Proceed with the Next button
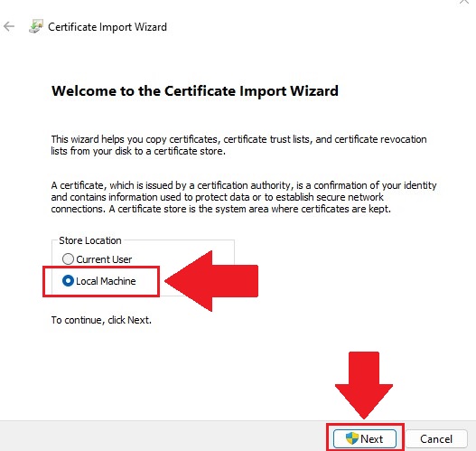This screenshot has height=451, width=476. [365, 438]
